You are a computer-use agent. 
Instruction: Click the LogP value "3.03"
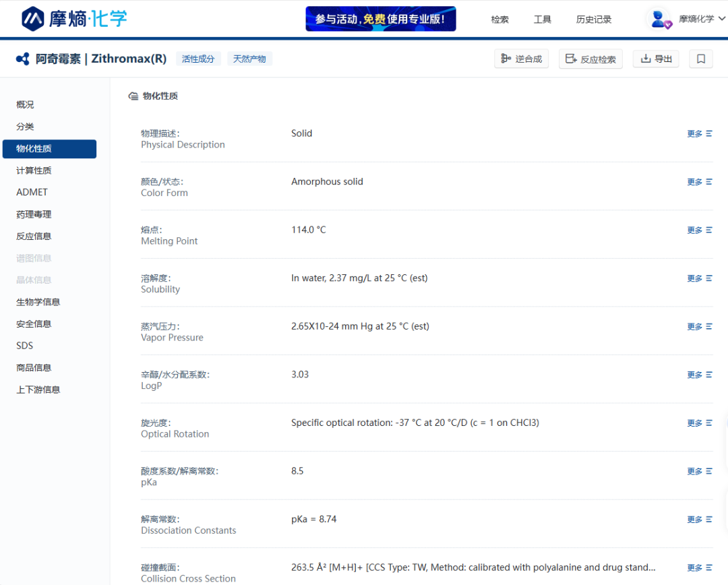point(300,374)
